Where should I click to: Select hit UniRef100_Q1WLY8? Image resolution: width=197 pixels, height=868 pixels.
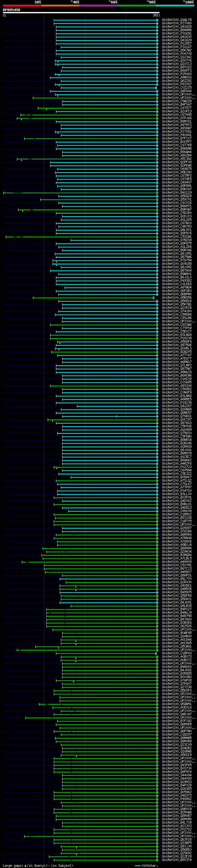(x=176, y=20)
